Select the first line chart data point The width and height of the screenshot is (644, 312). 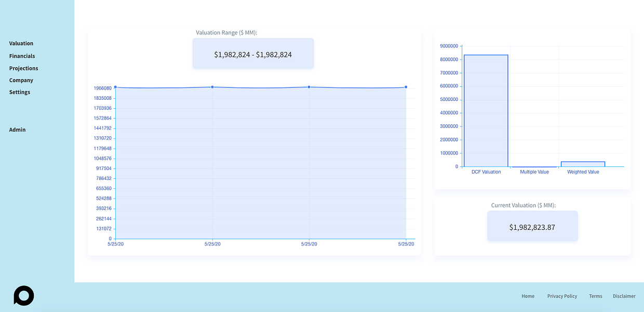click(115, 87)
